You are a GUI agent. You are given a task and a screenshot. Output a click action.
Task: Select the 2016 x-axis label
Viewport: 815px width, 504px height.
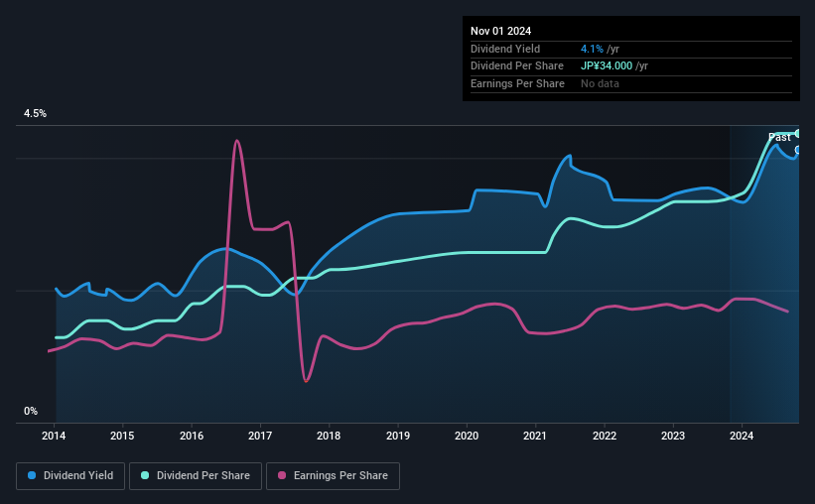(x=192, y=436)
